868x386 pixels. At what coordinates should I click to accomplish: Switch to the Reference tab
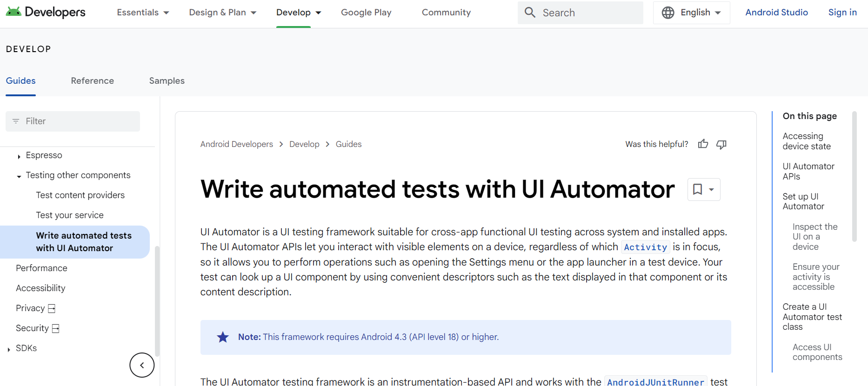coord(93,81)
